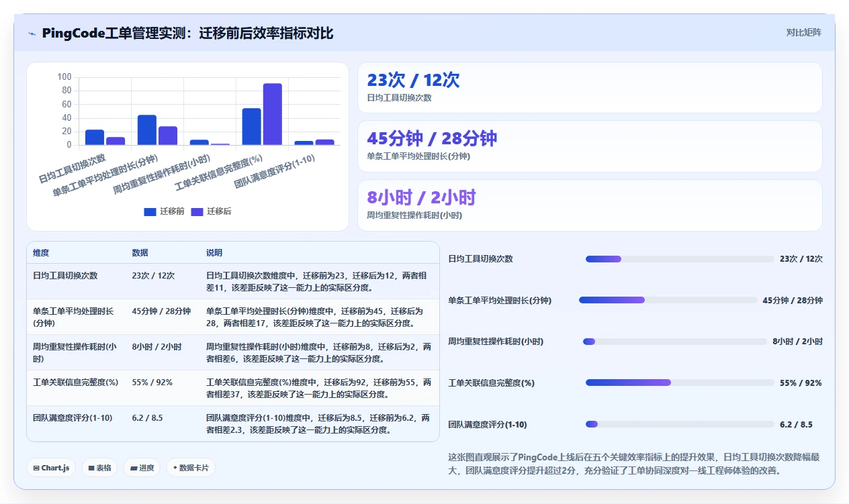Click the 55% / 92% value beside progress bar
The height and width of the screenshot is (504, 849).
(x=801, y=383)
